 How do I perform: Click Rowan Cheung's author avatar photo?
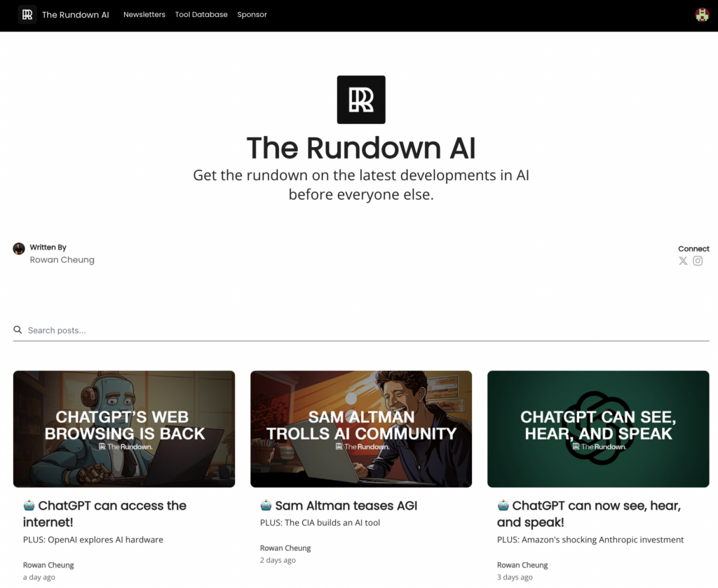pyautogui.click(x=19, y=249)
